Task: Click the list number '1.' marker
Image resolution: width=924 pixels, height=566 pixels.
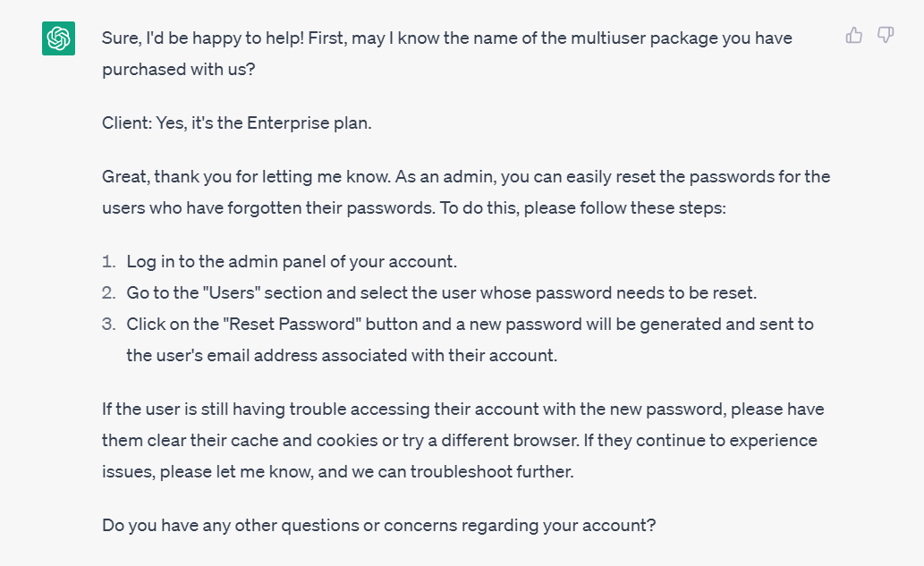Action: click(x=109, y=261)
